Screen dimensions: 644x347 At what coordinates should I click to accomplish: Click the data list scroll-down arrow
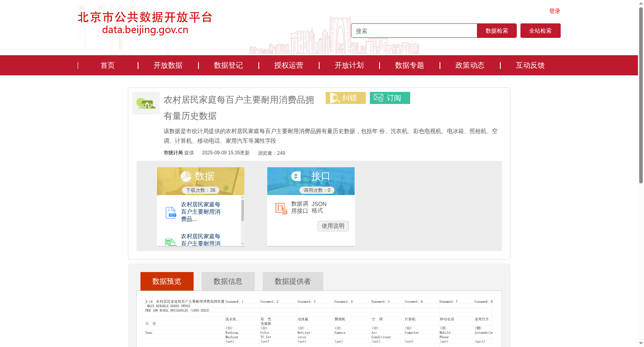(x=243, y=243)
